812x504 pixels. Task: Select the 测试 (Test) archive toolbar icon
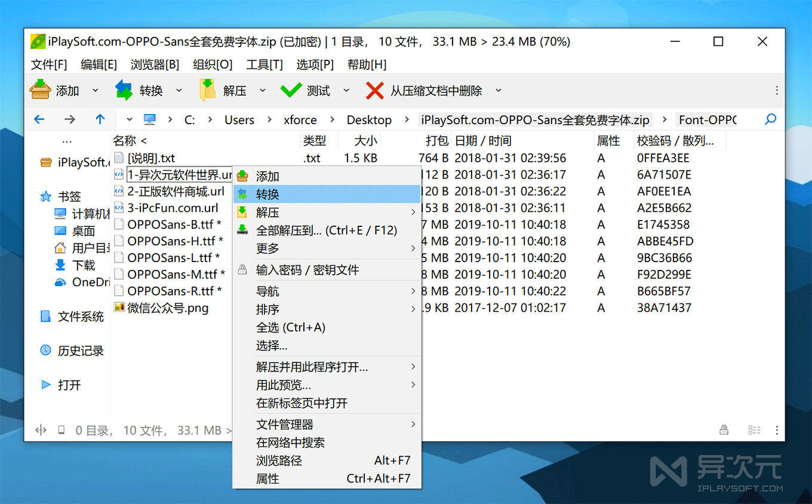click(x=291, y=90)
